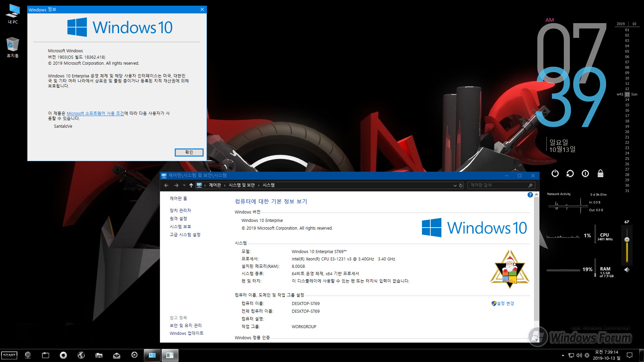Maximize the control panel system window
The width and height of the screenshot is (644, 362).
click(x=520, y=176)
